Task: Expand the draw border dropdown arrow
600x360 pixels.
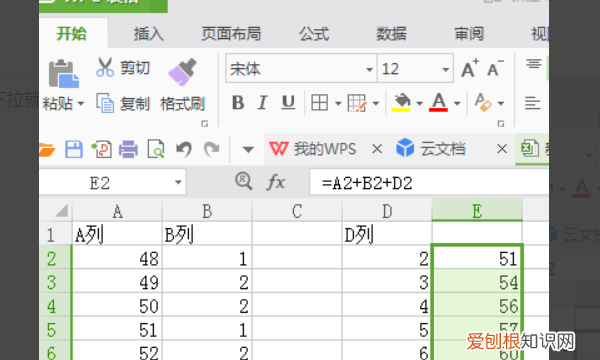Action: (376, 103)
